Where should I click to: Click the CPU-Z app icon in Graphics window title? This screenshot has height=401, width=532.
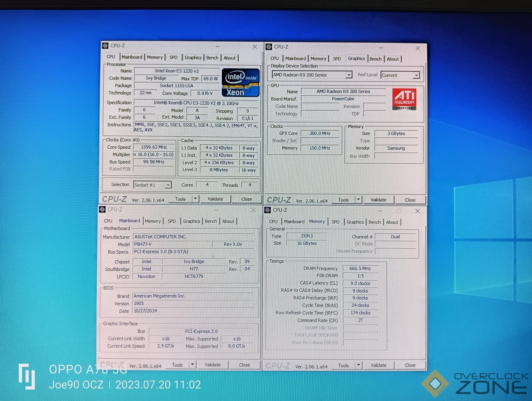269,47
